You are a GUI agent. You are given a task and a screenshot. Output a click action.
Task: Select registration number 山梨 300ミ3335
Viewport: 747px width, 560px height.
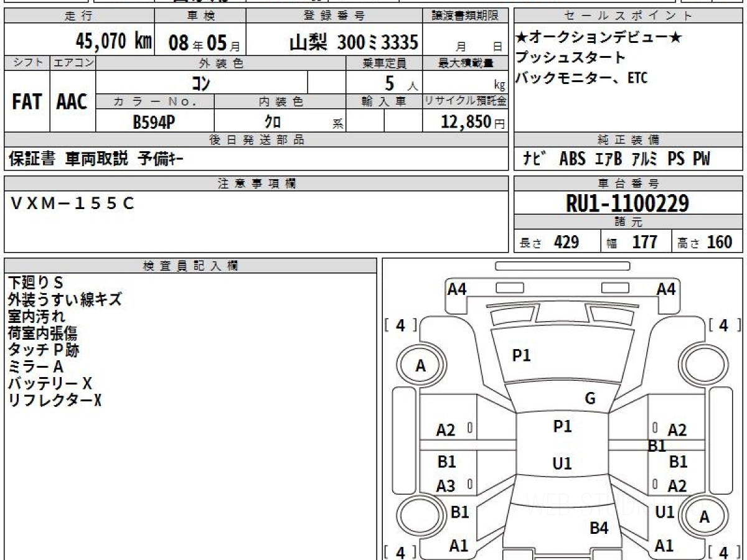(x=354, y=42)
